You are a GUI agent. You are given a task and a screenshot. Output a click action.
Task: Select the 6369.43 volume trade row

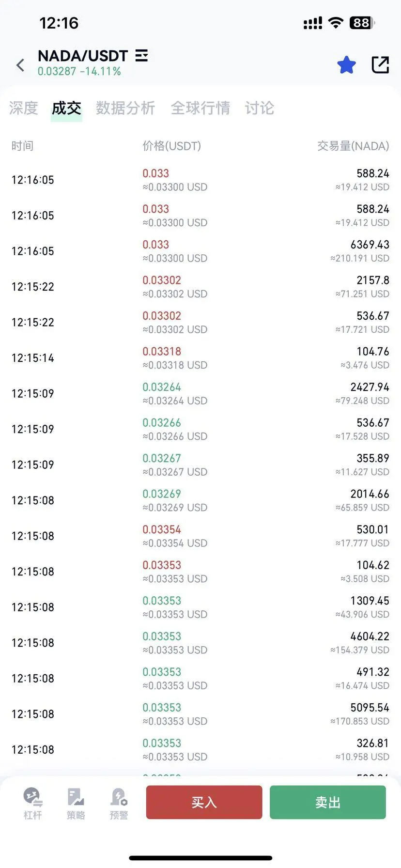click(x=200, y=251)
